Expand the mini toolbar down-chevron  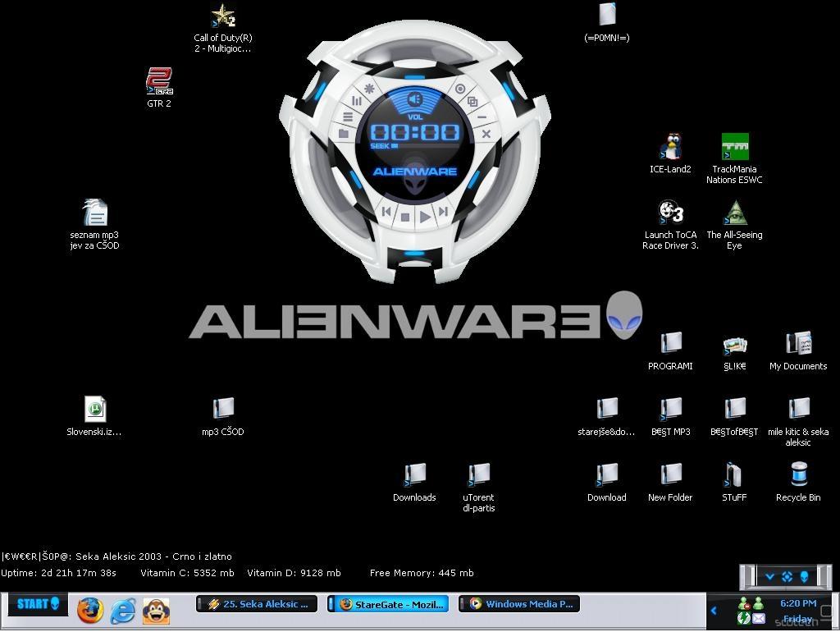769,577
